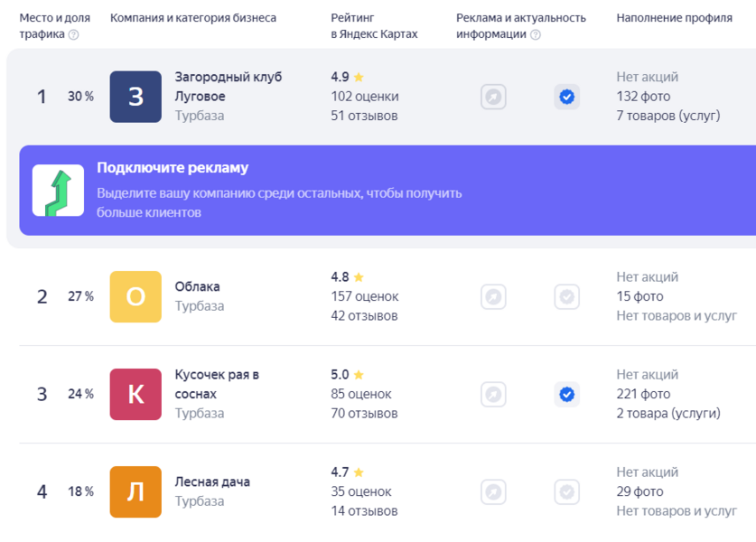Click '85 оценок' text
Viewport: 756px width, 542px height.
(x=361, y=394)
